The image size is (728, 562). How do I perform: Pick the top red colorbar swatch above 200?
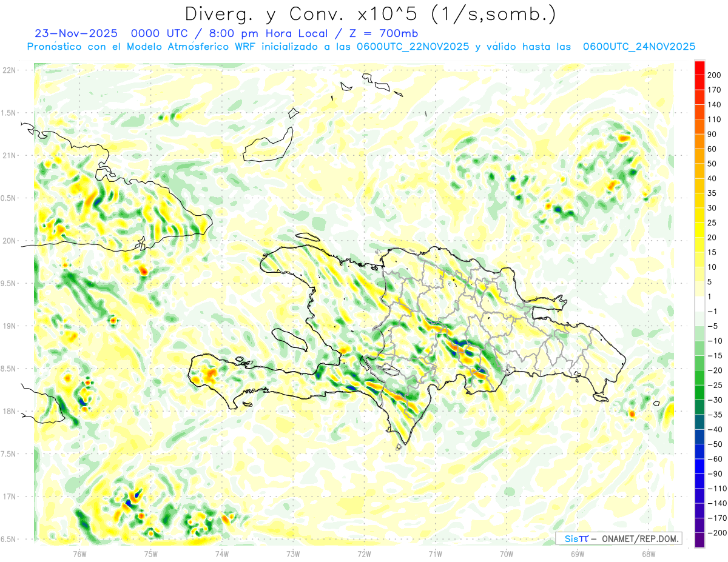pos(699,68)
